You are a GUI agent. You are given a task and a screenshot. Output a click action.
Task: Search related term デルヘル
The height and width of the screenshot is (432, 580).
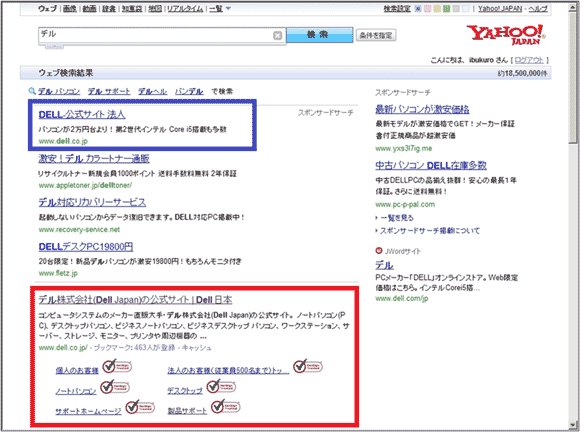pyautogui.click(x=152, y=91)
